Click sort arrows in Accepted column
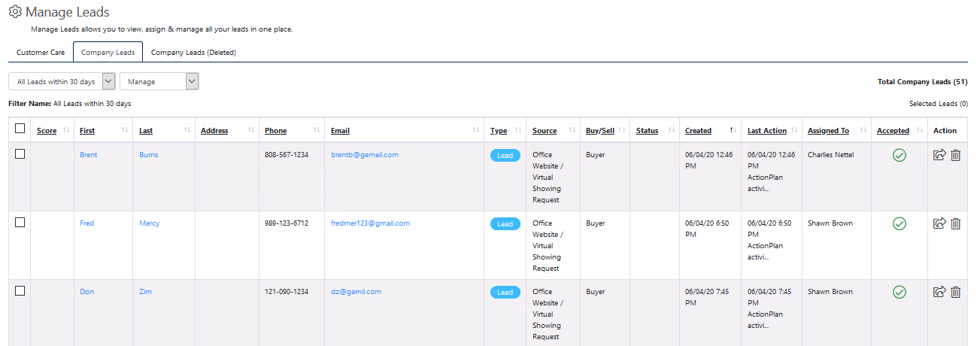 (x=919, y=131)
